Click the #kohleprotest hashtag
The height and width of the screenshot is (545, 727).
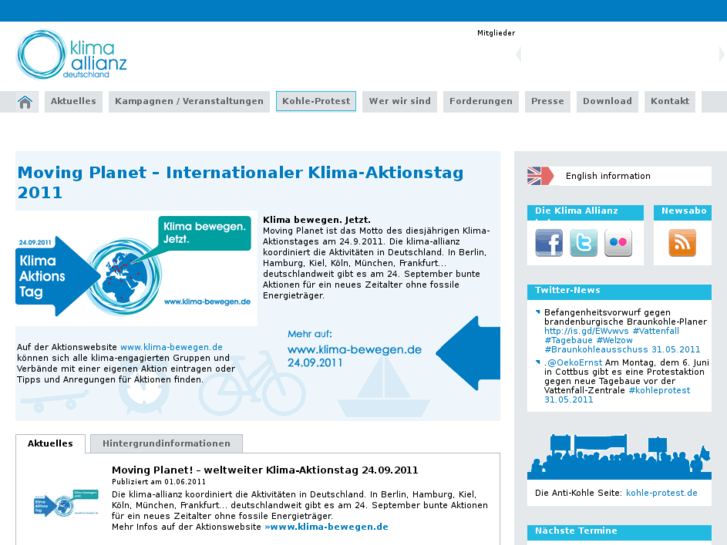click(x=659, y=391)
